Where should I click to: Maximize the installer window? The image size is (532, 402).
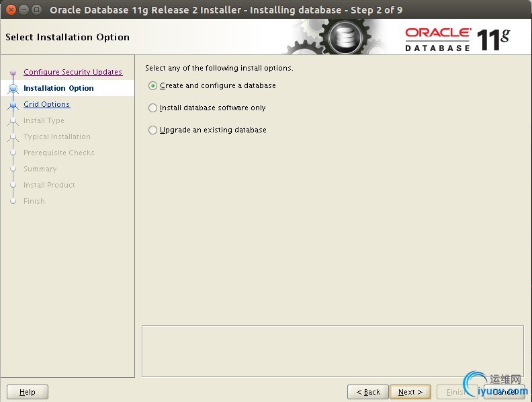tap(36, 9)
